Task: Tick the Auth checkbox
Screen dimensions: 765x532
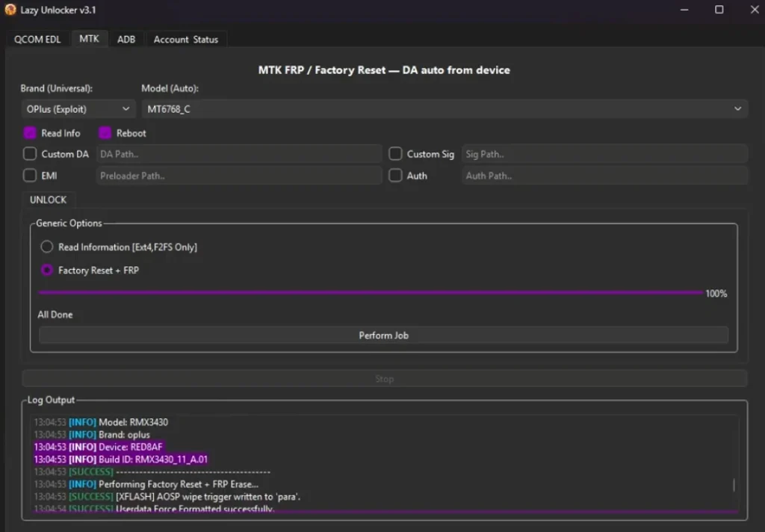Action: click(395, 176)
